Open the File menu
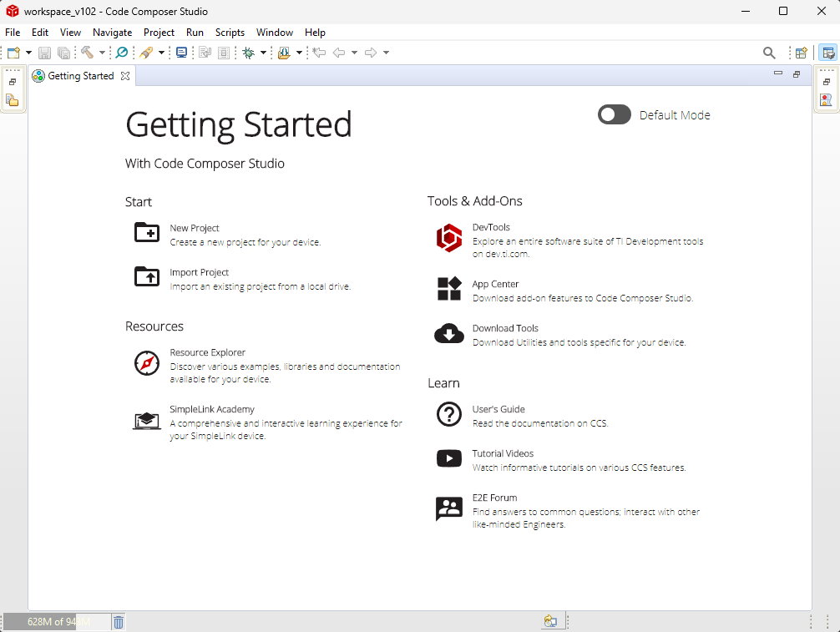This screenshot has width=840, height=632. pyautogui.click(x=13, y=32)
